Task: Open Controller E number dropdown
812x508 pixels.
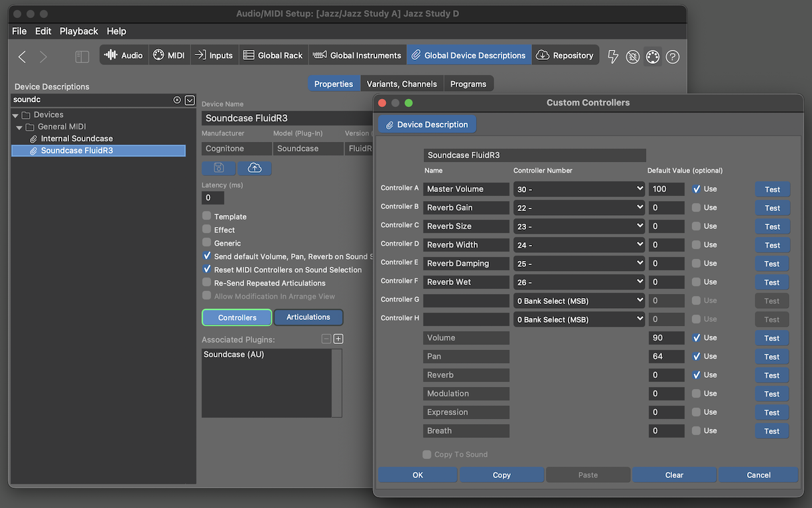Action: point(579,264)
